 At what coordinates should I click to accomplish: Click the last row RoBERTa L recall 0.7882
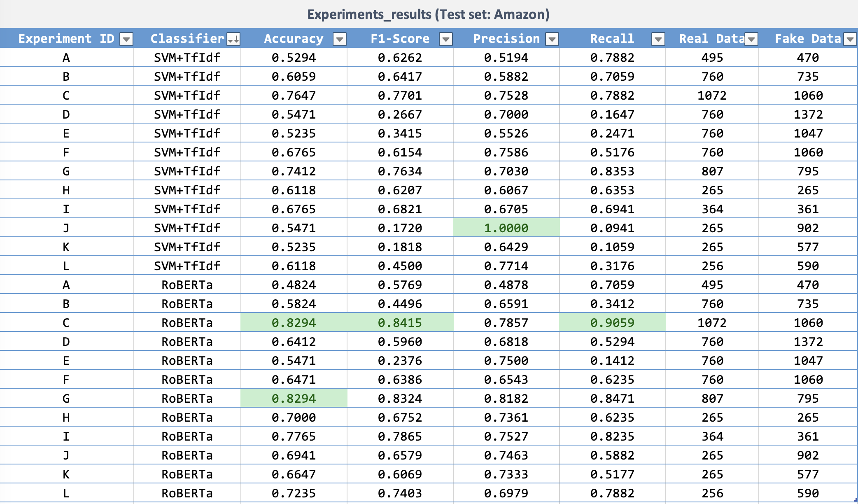coord(612,493)
